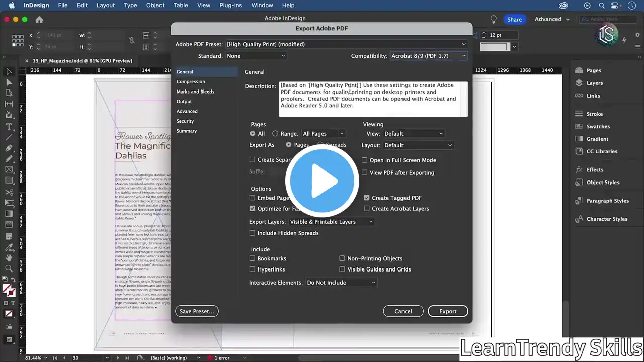Select the Line tool
The image size is (644, 362).
coord(9,137)
